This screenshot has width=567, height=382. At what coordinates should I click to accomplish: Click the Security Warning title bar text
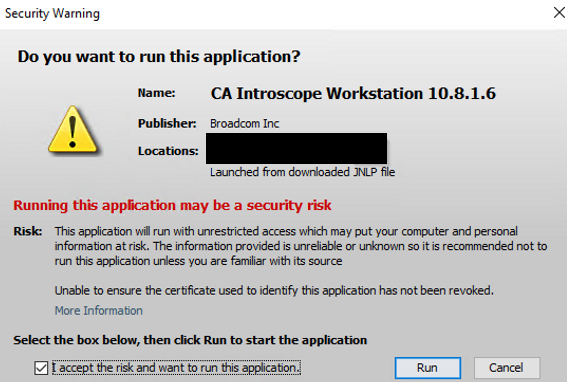pos(52,14)
